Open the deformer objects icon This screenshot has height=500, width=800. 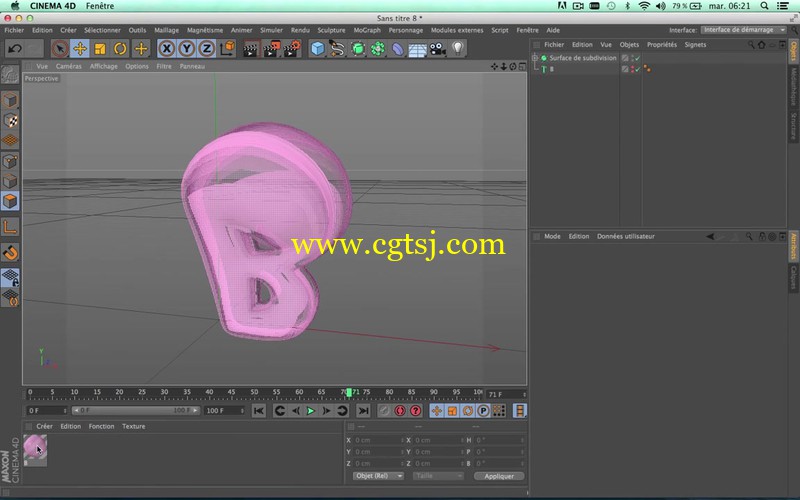397,49
